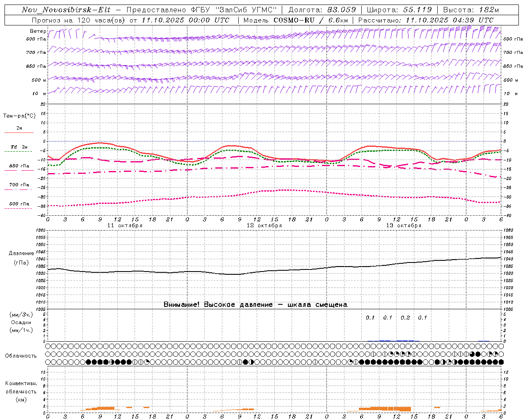Screen dimensions: 525x420
Task: Click the 500 гПа entry in temperature legend
Action: pos(19,204)
